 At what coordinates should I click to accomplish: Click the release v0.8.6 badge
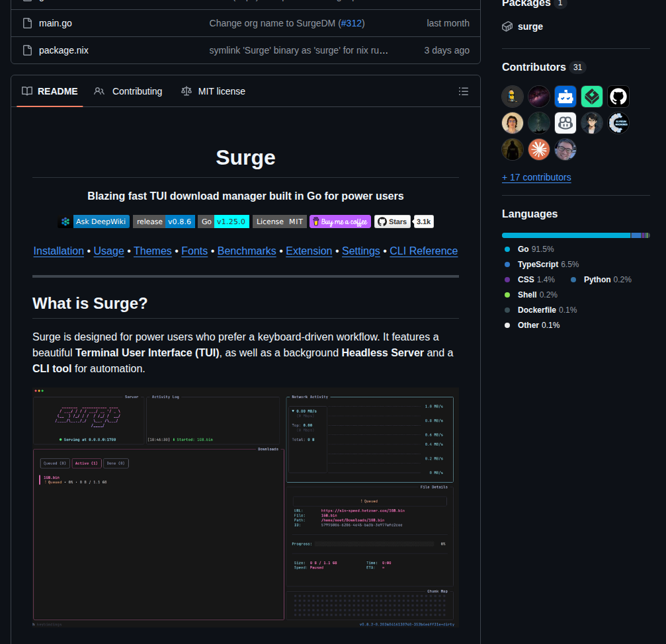[164, 221]
